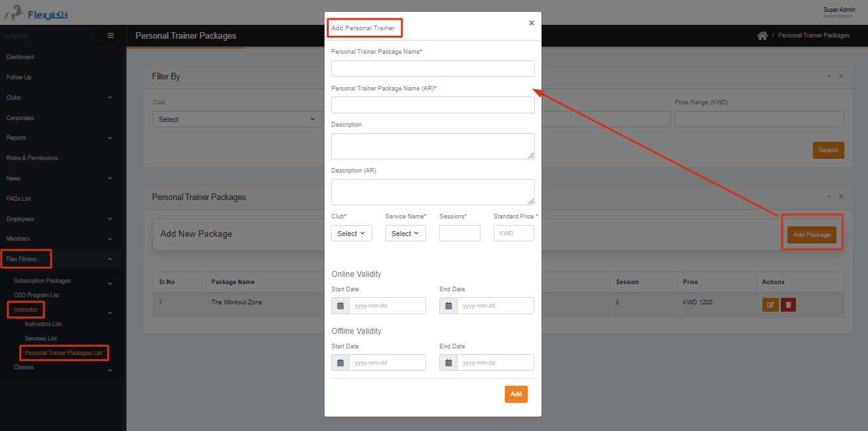Click the Add Package button

point(812,235)
